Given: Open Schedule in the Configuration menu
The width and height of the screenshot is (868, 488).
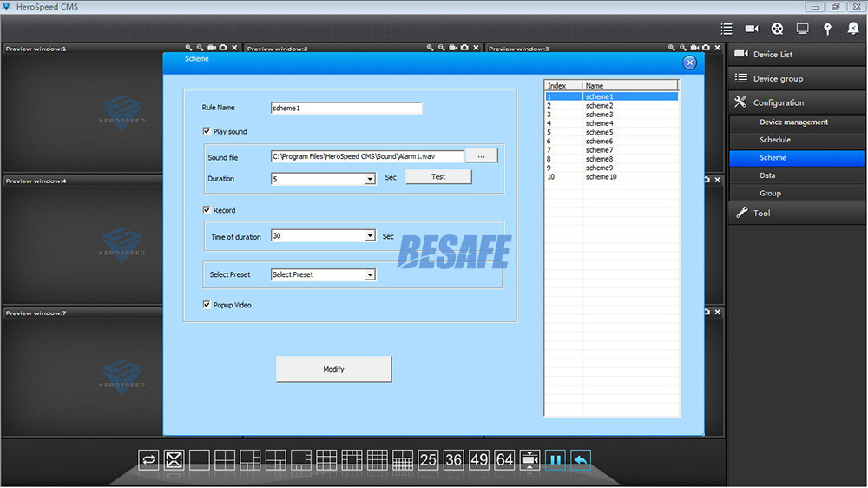Looking at the screenshot, I should point(774,140).
